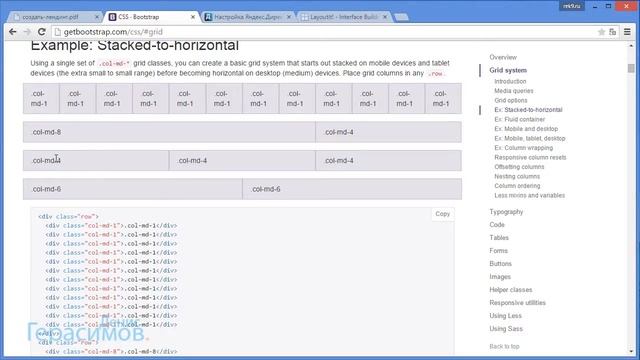Go to Introduction in the sidebar
This screenshot has height=360, width=640.
(x=510, y=81)
